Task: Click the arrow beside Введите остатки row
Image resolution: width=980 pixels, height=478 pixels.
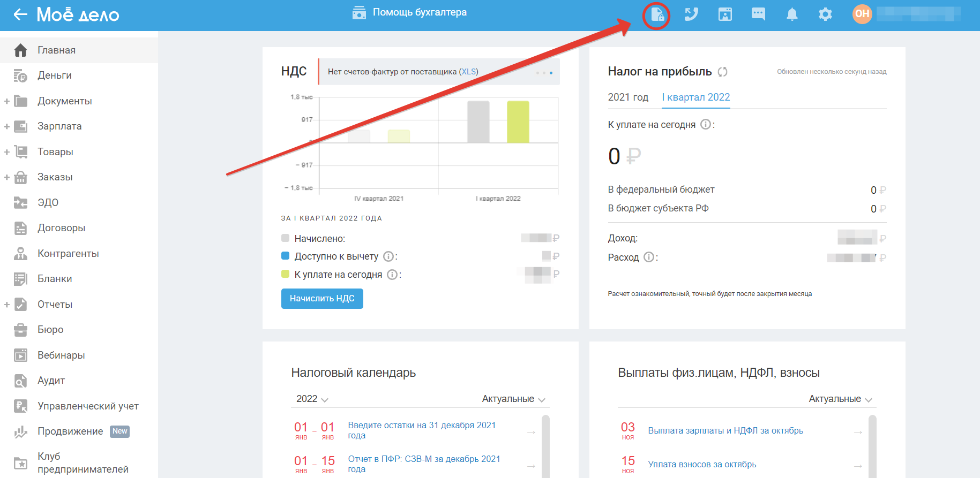Action: pos(531,432)
